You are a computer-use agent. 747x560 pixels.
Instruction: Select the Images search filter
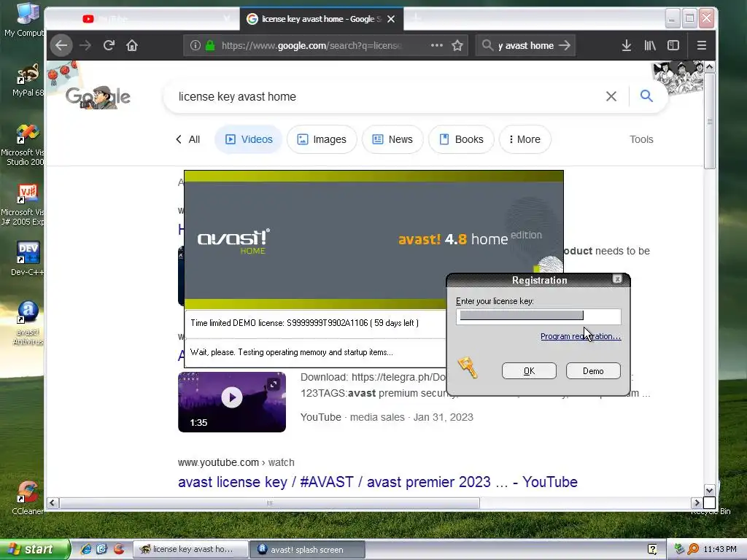tap(322, 139)
